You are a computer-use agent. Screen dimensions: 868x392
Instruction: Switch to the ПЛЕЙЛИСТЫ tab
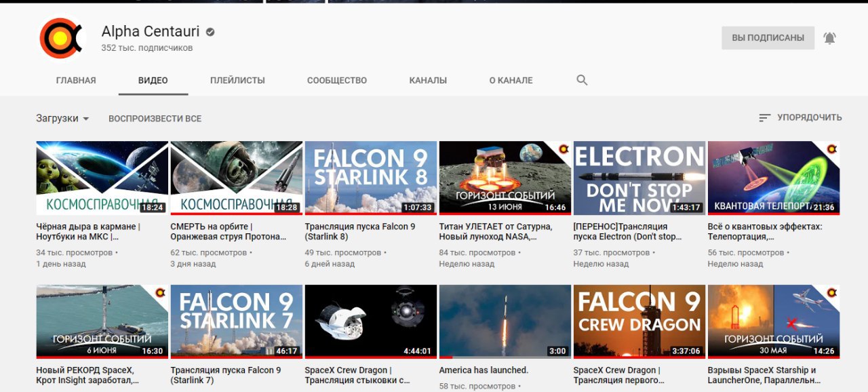[x=237, y=80]
